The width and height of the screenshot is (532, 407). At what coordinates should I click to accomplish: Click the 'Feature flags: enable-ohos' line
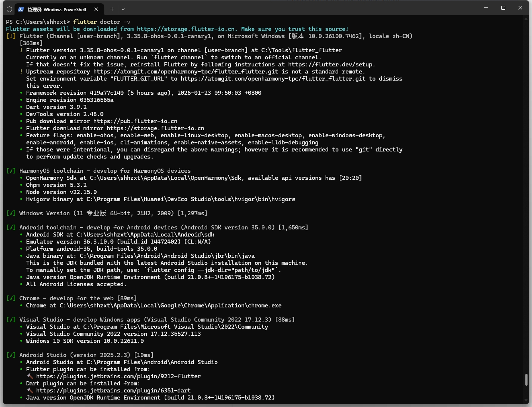coord(206,135)
